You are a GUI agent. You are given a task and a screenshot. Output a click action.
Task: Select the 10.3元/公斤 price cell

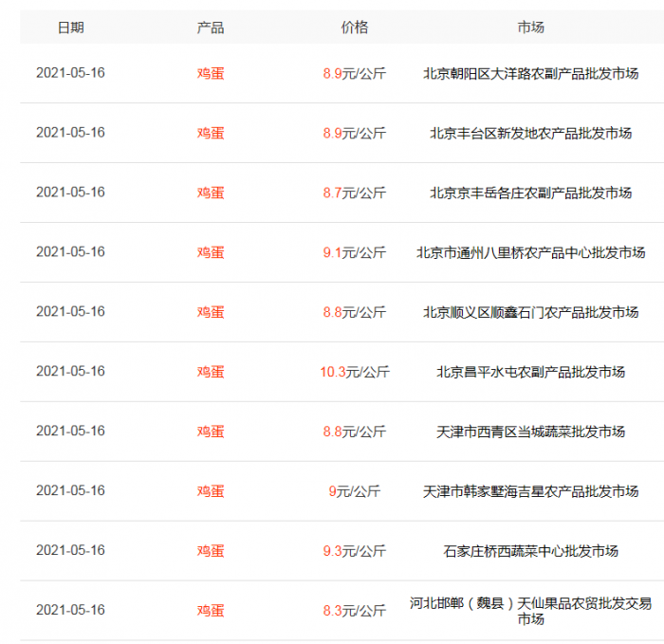[355, 372]
